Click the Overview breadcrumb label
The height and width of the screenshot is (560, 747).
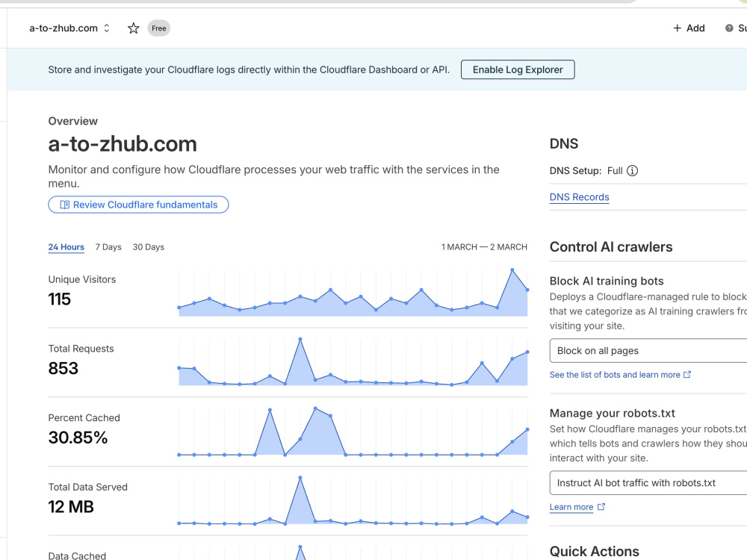click(73, 121)
